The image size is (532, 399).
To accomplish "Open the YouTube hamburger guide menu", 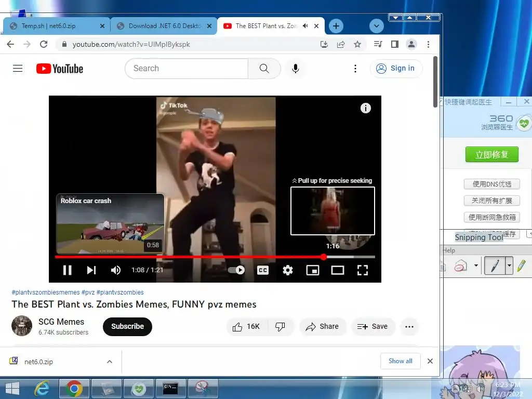I will (18, 69).
